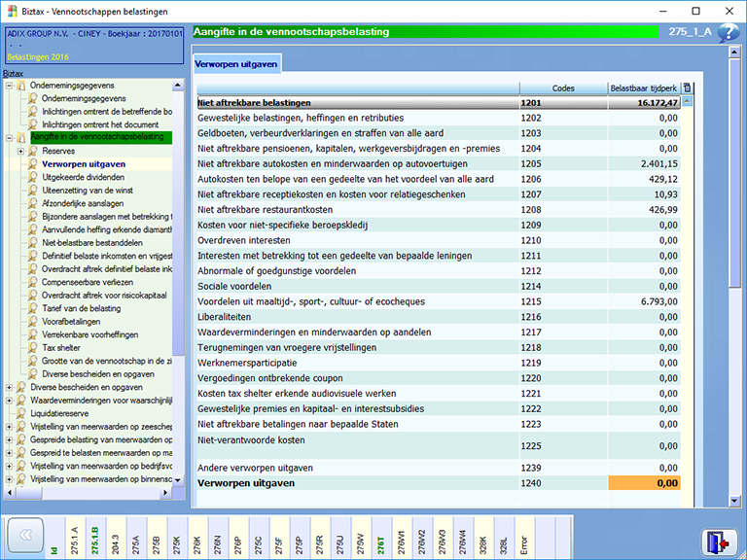
Task: Expand Vrijstelling van meerwaarden op zeeschepen node
Action: click(9, 427)
